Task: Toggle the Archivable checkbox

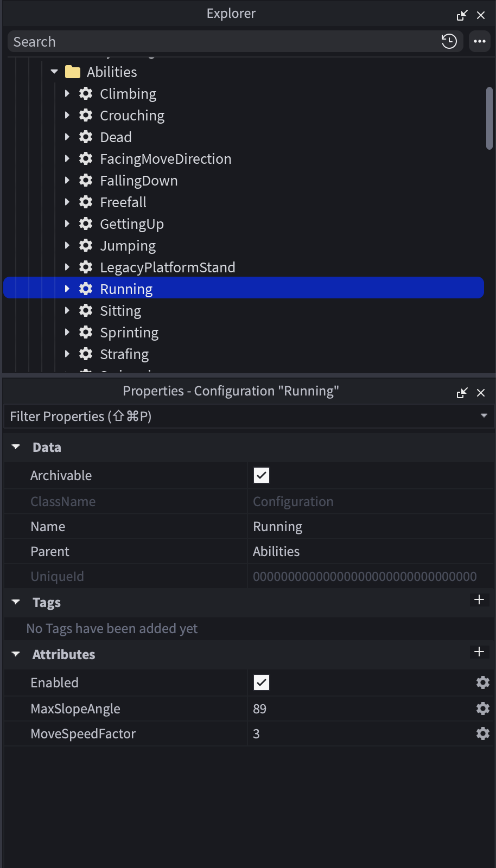Action: tap(262, 475)
